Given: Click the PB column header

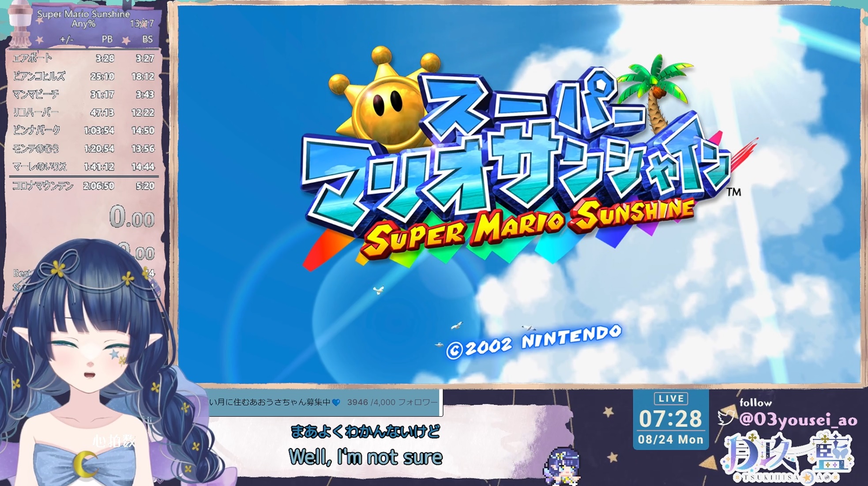Looking at the screenshot, I should (x=107, y=39).
